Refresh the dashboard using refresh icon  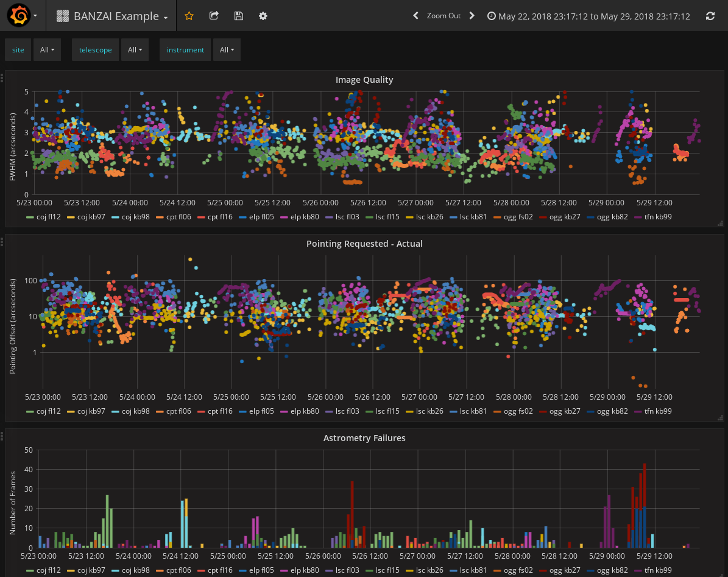pos(710,16)
